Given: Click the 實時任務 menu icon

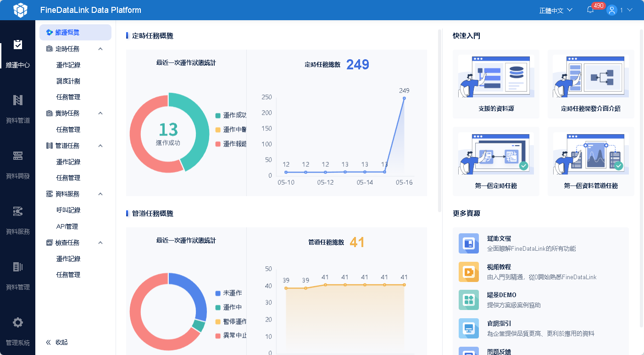Looking at the screenshot, I should coord(50,113).
